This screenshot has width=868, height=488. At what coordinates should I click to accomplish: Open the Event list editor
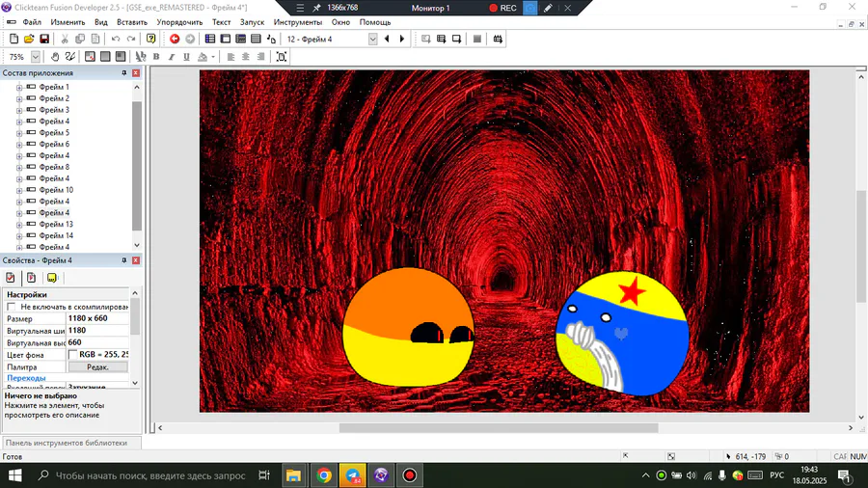(x=256, y=39)
